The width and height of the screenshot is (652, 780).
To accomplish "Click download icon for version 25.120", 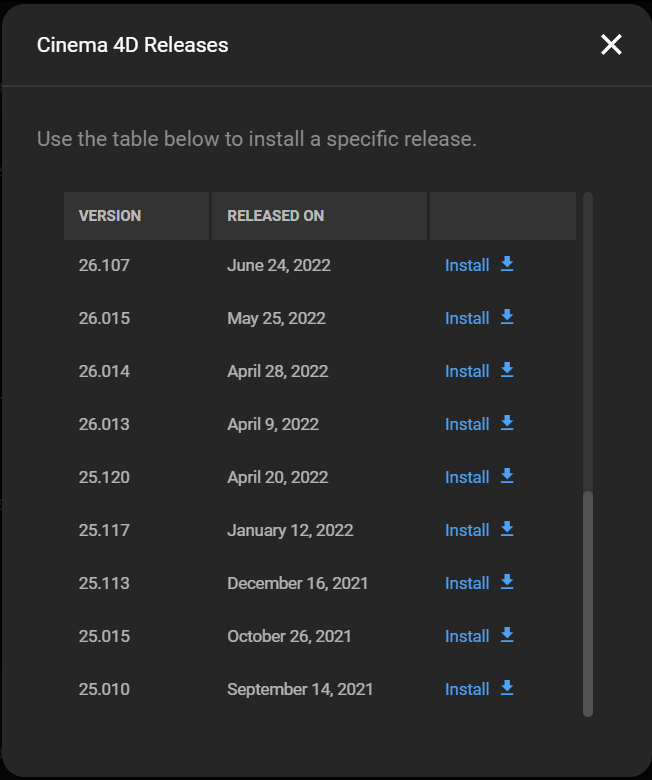I will [x=507, y=476].
